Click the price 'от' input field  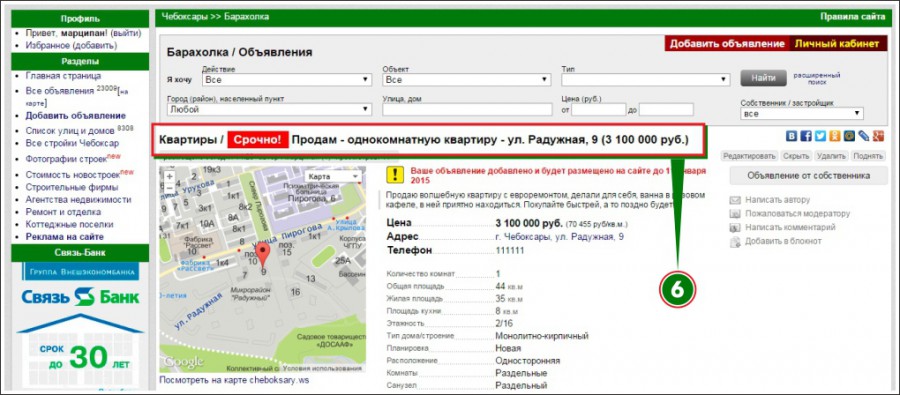click(598, 109)
